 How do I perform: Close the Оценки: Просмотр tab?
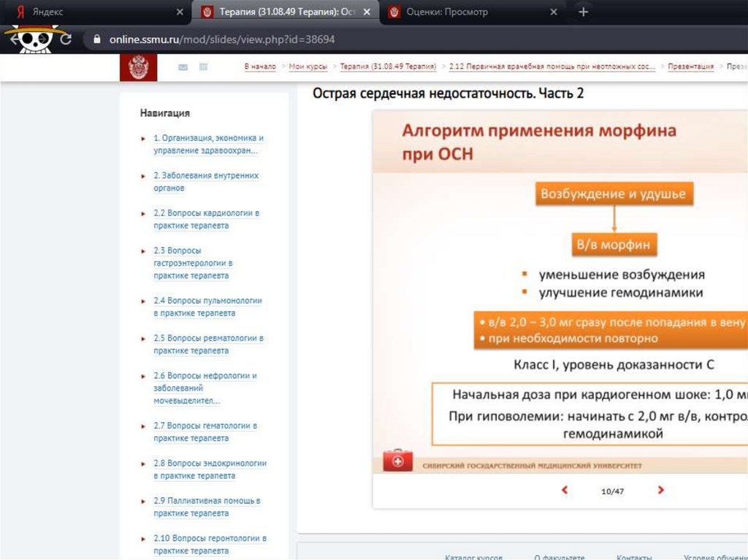[554, 12]
